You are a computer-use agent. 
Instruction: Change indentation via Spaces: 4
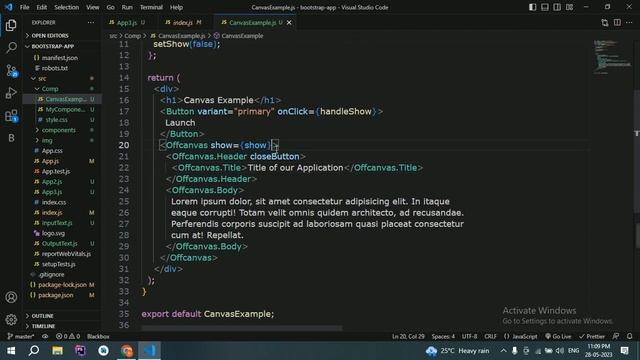443,336
